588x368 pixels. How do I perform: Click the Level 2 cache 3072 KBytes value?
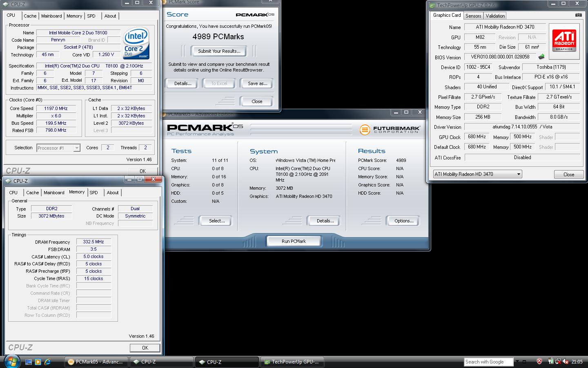pos(131,123)
